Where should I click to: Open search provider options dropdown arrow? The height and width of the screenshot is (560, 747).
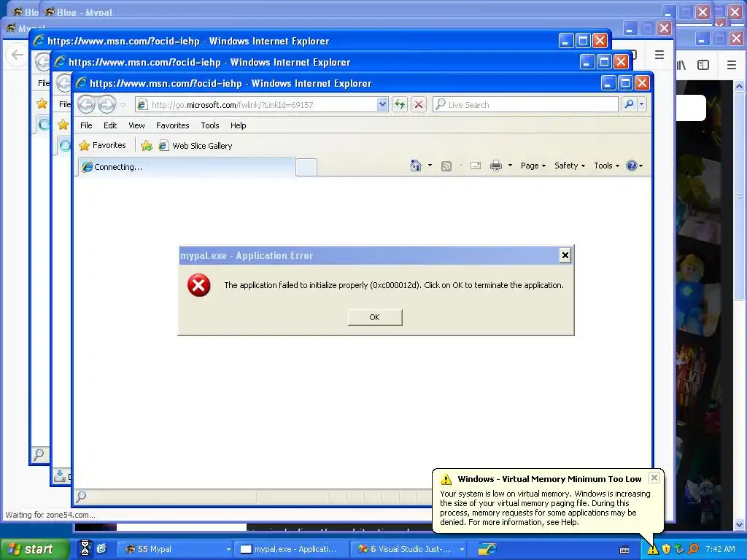pos(642,104)
